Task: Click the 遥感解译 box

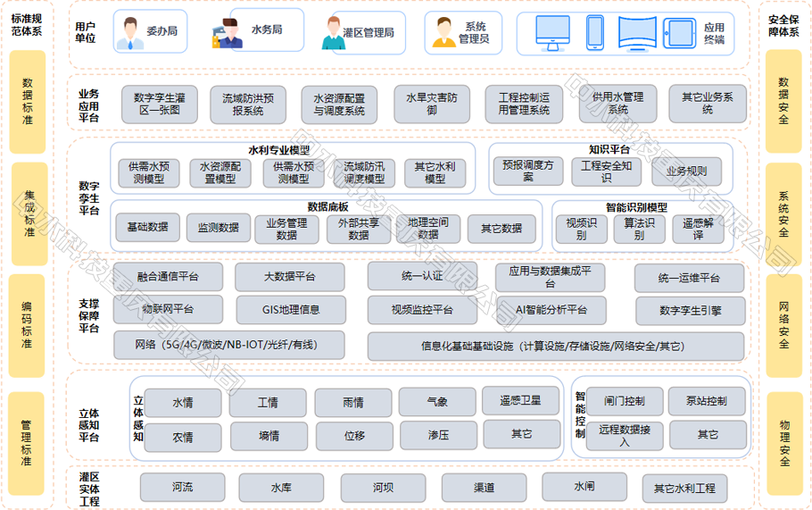Action: pyautogui.click(x=698, y=229)
